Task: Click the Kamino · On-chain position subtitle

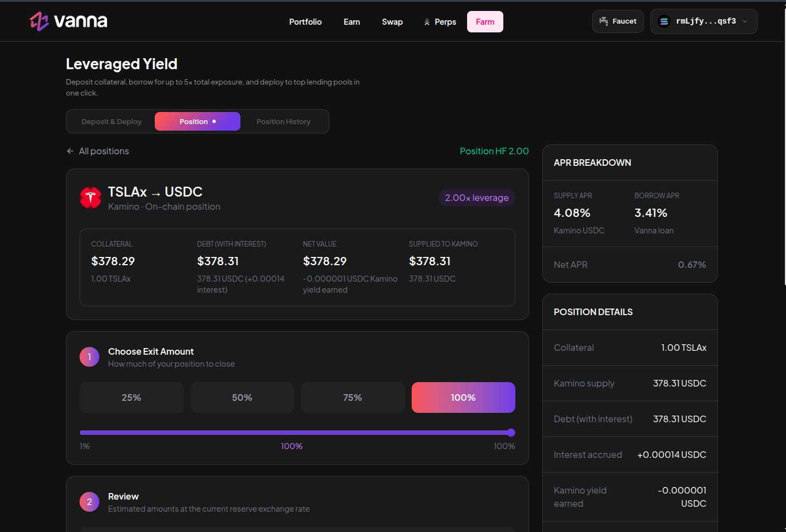Action: pos(164,206)
